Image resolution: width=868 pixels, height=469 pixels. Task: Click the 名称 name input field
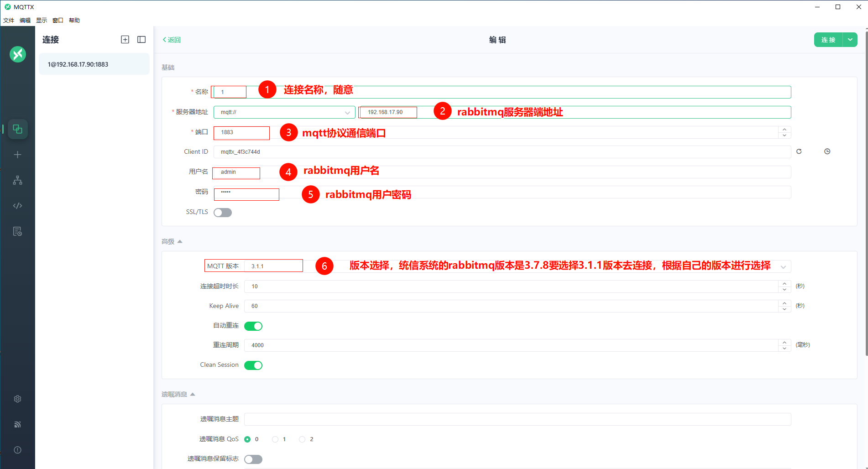point(502,92)
